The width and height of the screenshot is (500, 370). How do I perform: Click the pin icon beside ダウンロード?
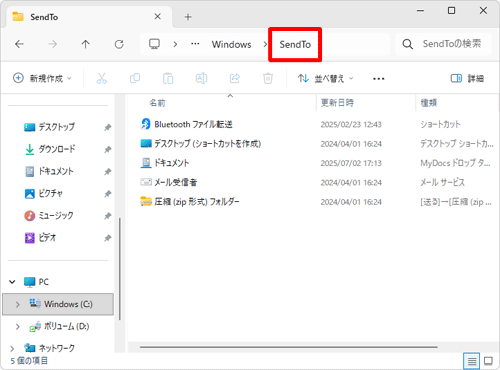tap(107, 149)
